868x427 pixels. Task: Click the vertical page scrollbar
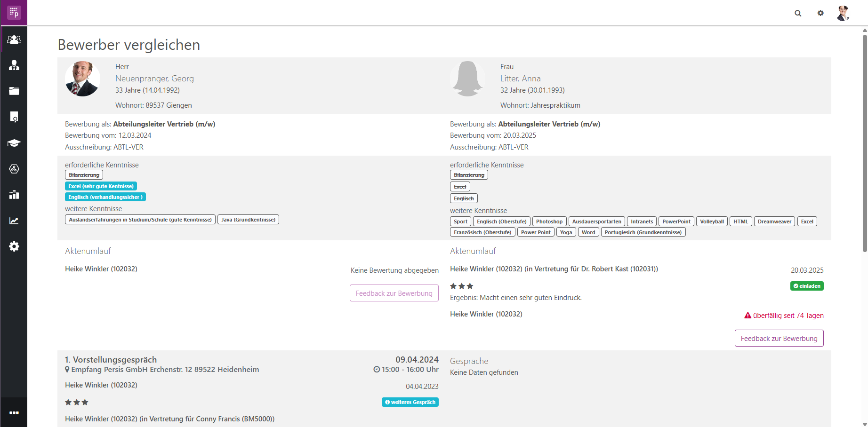(x=864, y=141)
